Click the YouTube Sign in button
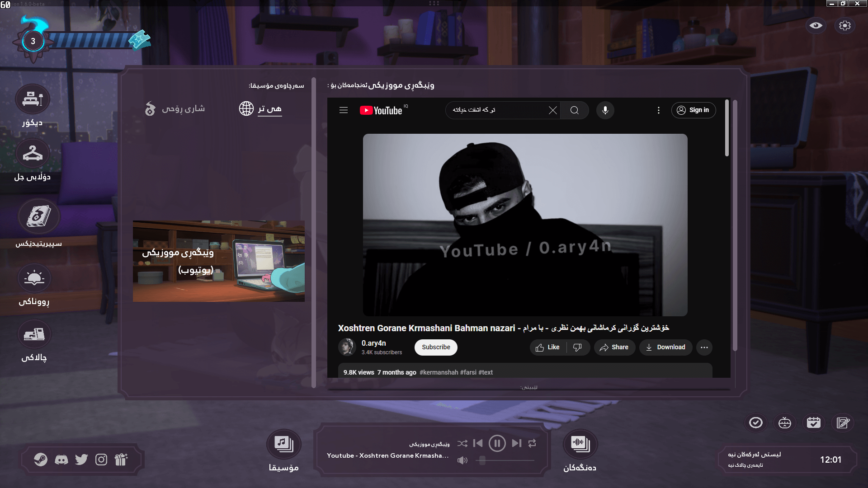 (693, 110)
